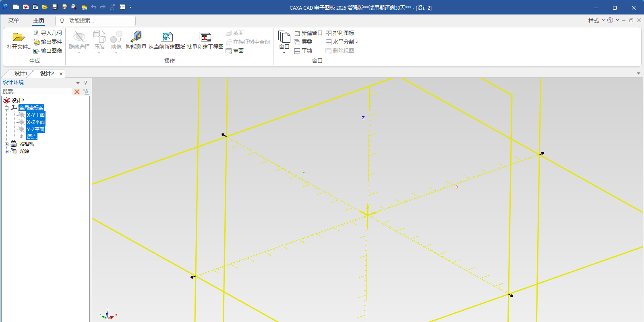Open the 菜单 menu tab
644x322 pixels.
14,21
